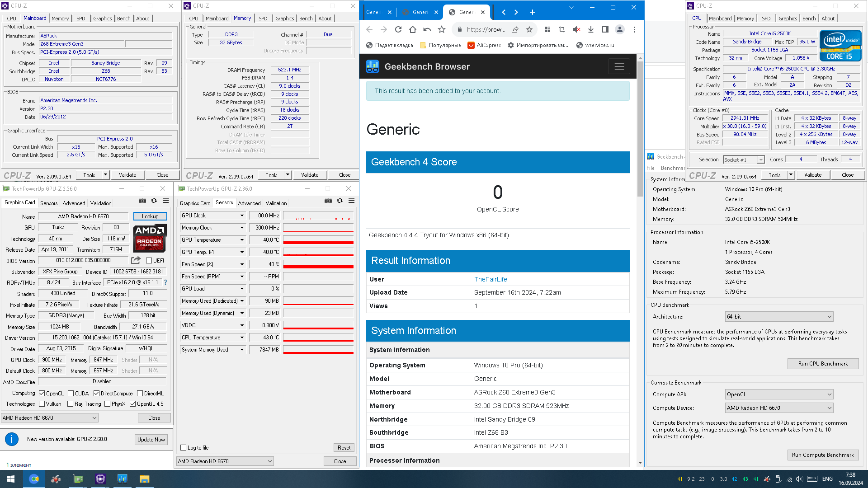Toggle the DirectCompute checkbox in GPU-Z
Viewport: 868px width, 488px height.
96,394
